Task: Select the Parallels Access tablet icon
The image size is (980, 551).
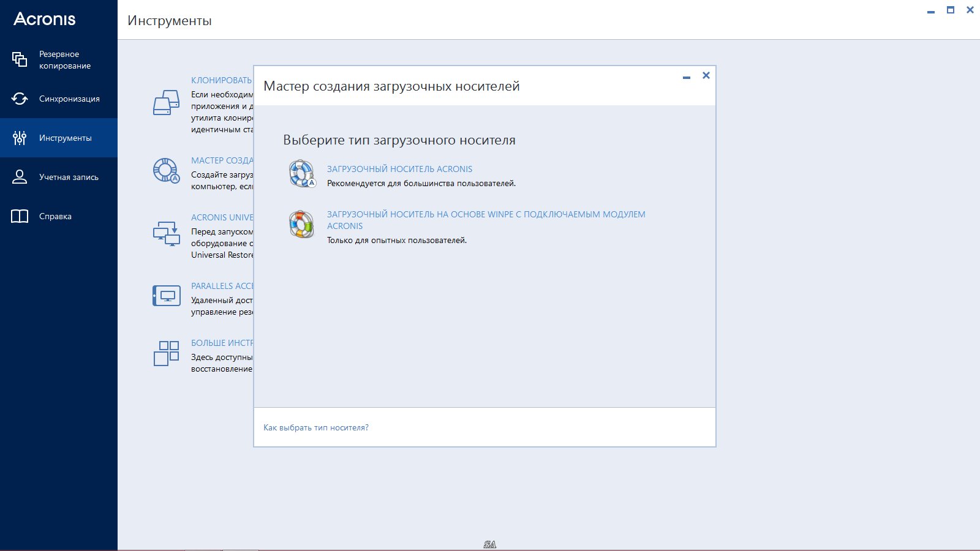Action: click(166, 296)
